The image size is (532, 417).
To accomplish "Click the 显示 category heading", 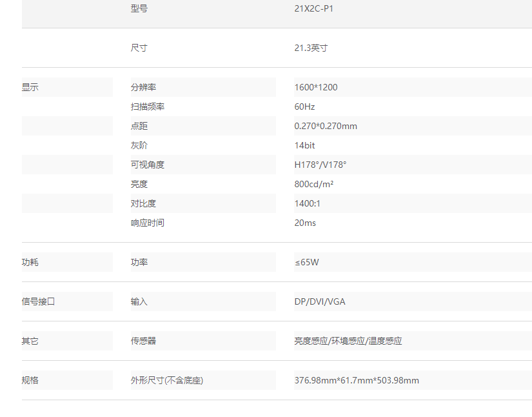I will click(30, 87).
